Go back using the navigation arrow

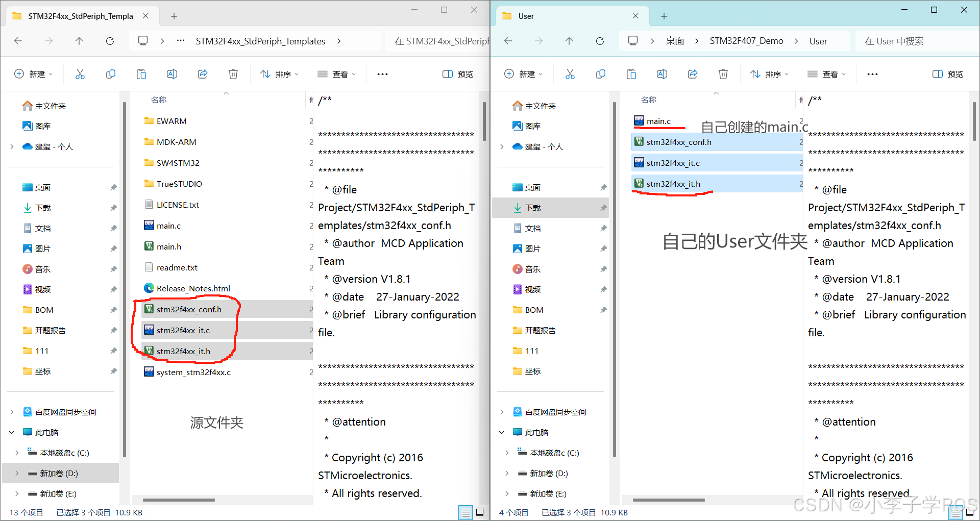pyautogui.click(x=508, y=41)
